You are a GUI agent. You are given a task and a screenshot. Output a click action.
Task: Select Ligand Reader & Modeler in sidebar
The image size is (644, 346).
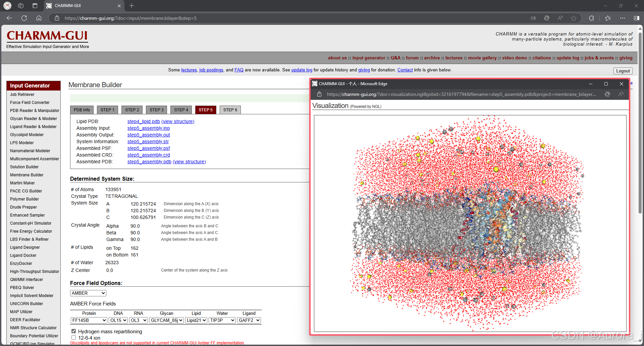(33, 127)
